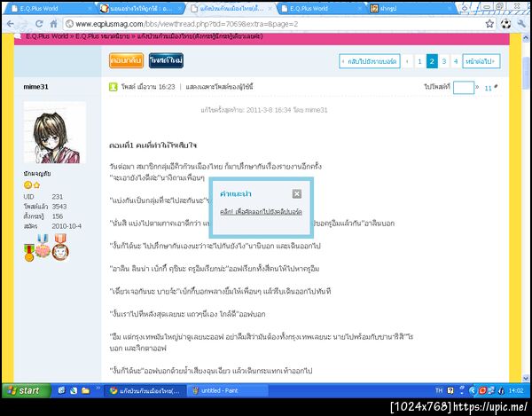Show only this user's posts link
Image resolution: width=532 pixels, height=416 pixels.
(219, 87)
